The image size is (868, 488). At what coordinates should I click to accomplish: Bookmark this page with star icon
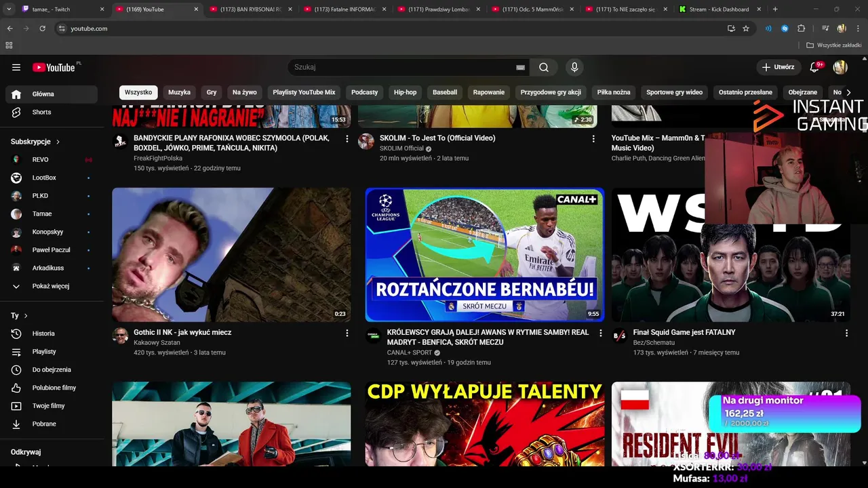pos(746,28)
